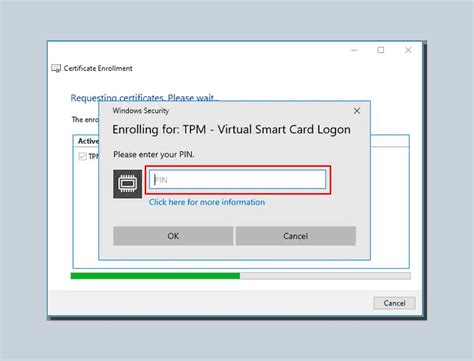Close the Certificate Enrollment window
Screen dimensions: 474x361
point(408,50)
